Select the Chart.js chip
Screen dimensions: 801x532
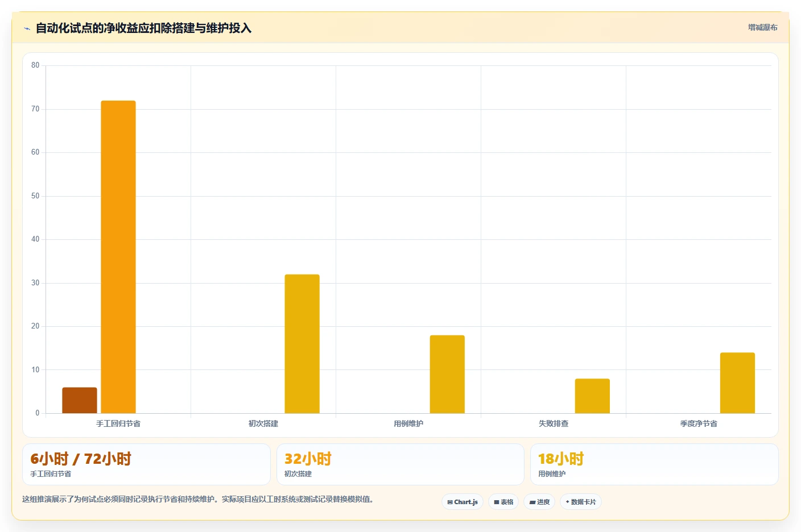[x=463, y=502]
